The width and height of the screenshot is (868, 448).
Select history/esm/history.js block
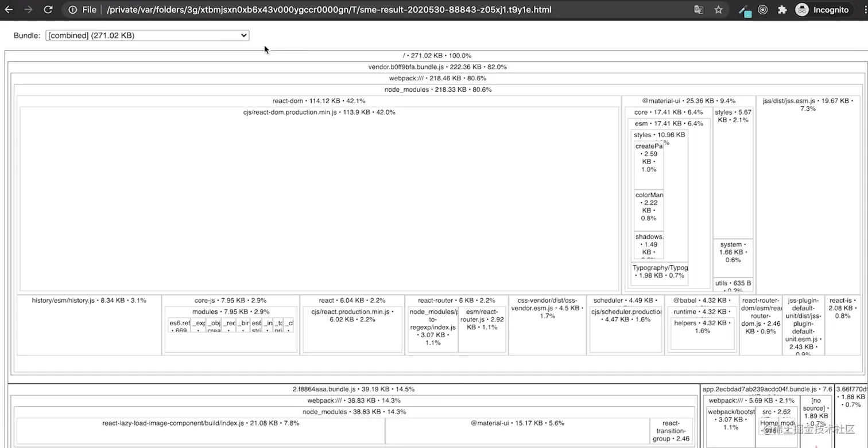(x=89, y=325)
